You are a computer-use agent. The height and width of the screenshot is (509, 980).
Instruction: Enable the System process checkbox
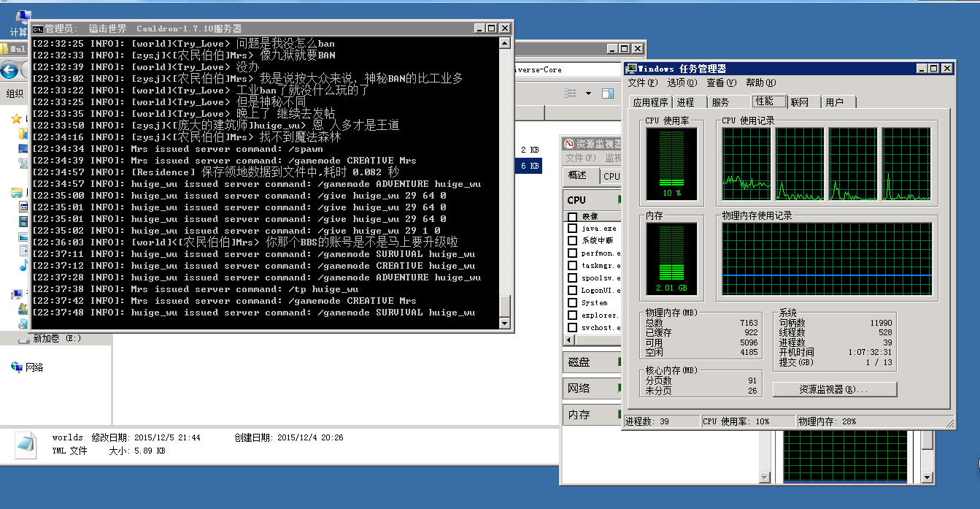pos(573,302)
